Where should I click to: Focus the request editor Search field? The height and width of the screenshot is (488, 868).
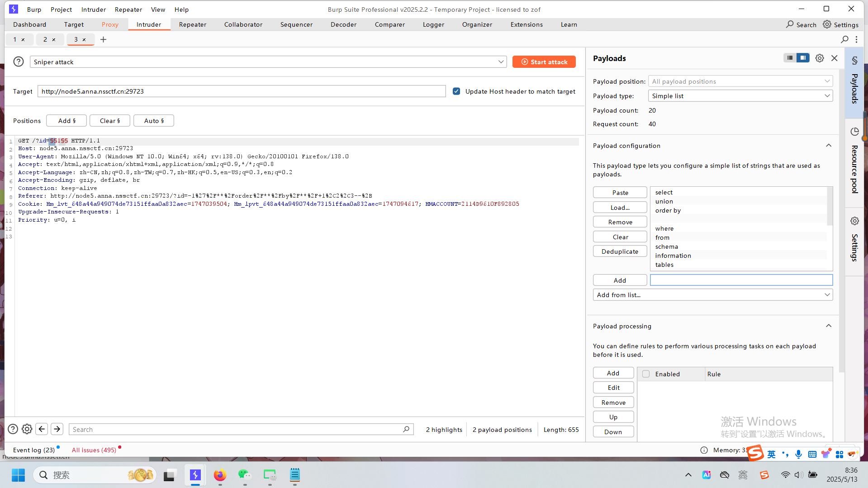point(241,430)
